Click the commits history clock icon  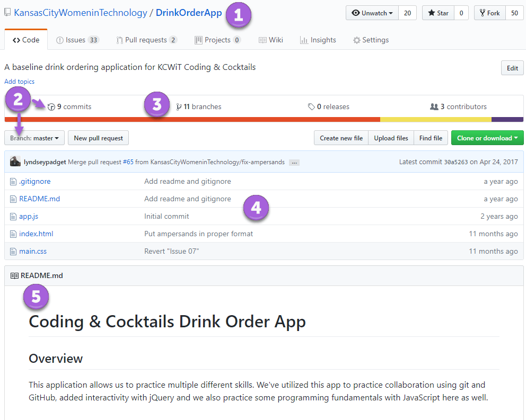click(x=51, y=107)
